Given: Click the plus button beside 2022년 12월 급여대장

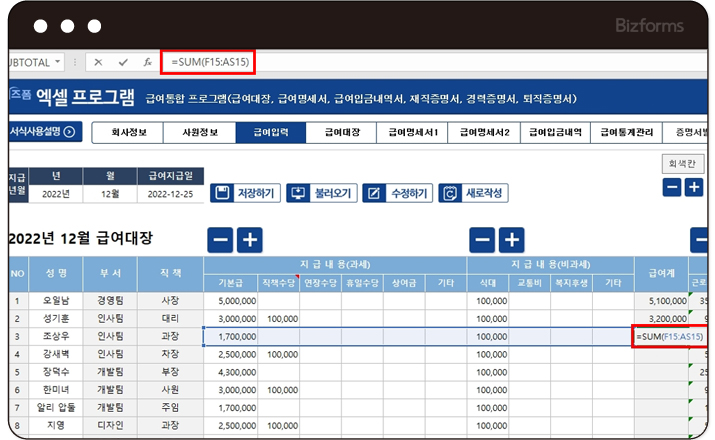Looking at the screenshot, I should (x=249, y=239).
